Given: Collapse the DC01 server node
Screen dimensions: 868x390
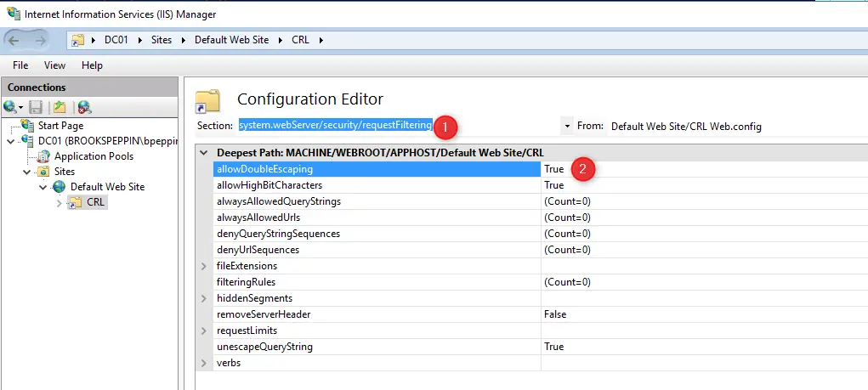Looking at the screenshot, I should 11,142.
